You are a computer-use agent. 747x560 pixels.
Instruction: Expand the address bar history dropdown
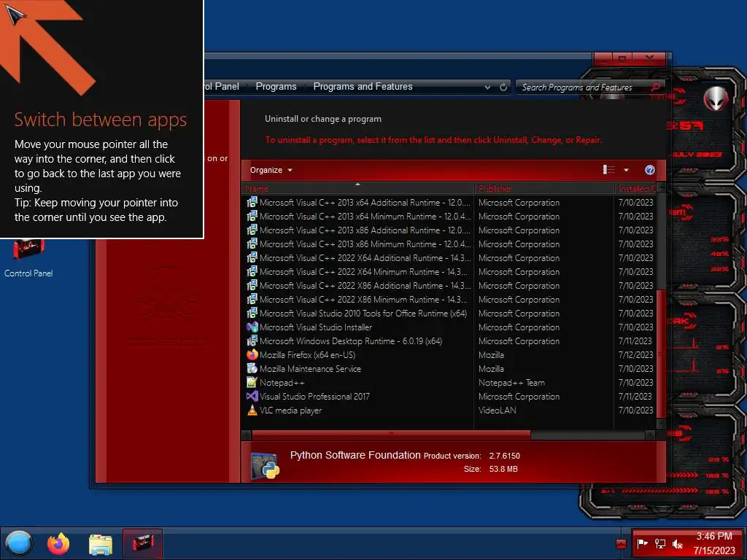[x=487, y=87]
